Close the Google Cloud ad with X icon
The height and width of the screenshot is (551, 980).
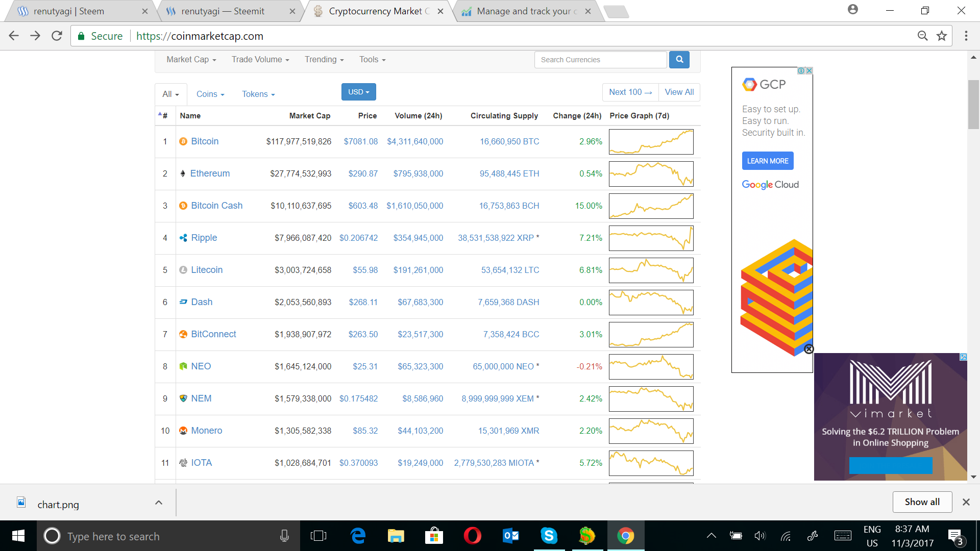(x=809, y=70)
